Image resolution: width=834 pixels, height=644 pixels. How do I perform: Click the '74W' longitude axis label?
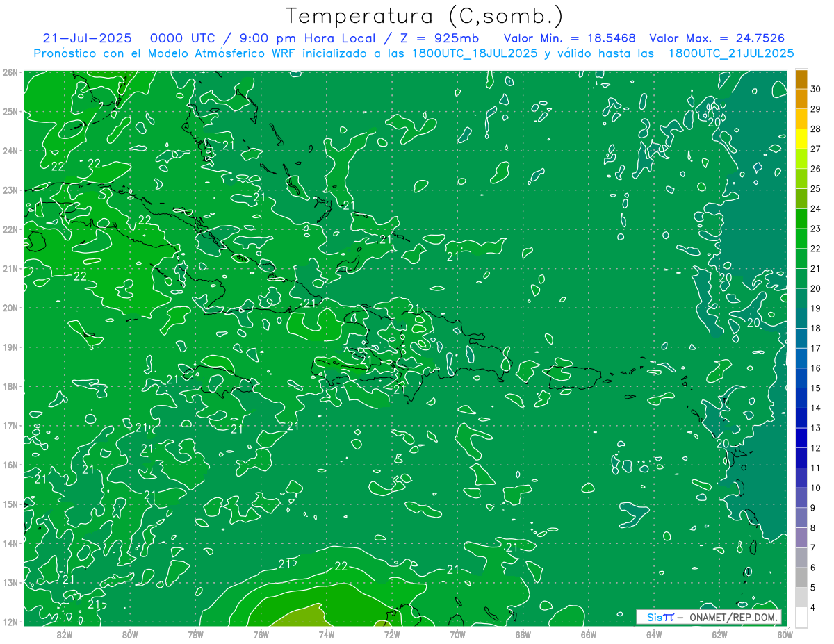327,634
